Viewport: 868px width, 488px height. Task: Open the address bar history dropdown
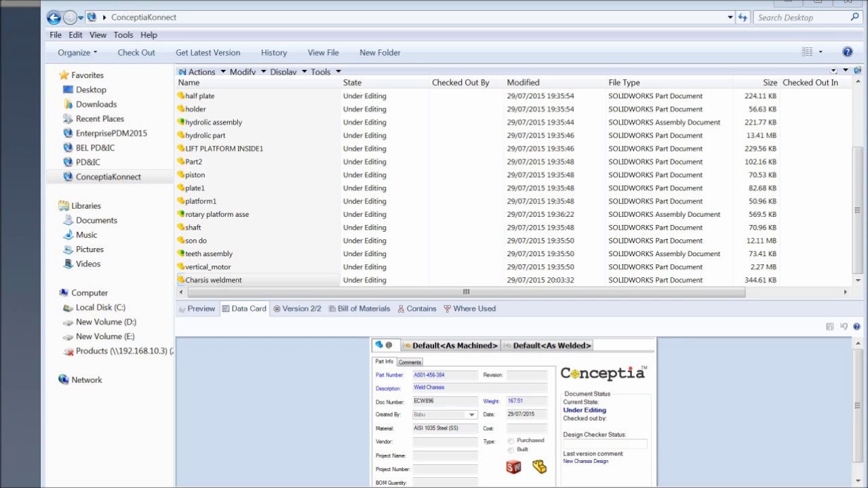coord(730,17)
